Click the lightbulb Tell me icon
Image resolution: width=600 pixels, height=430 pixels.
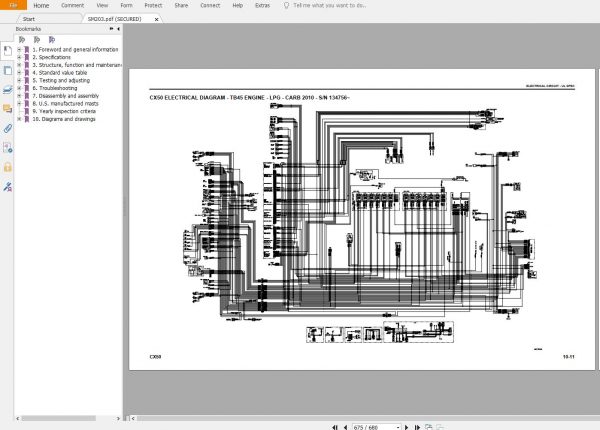pyautogui.click(x=286, y=5)
